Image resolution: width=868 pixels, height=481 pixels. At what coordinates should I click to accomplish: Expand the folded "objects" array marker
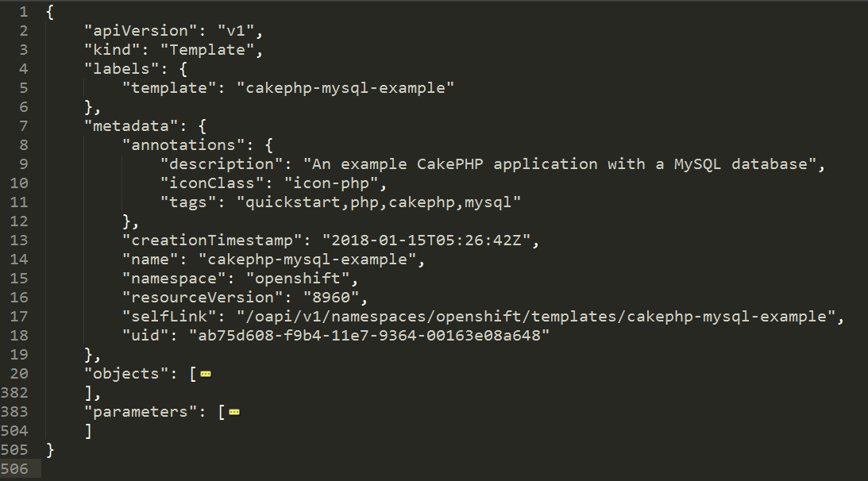[206, 374]
